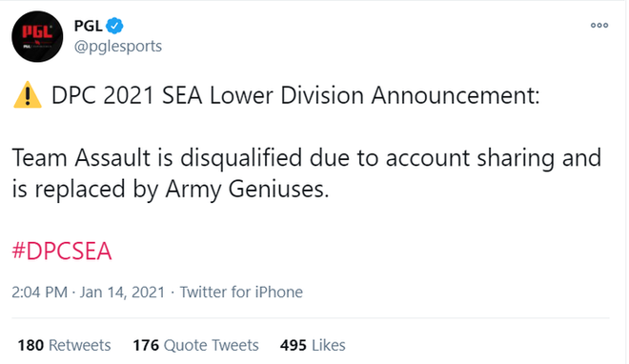Click the number 176 beside Quote Tweets

point(146,345)
